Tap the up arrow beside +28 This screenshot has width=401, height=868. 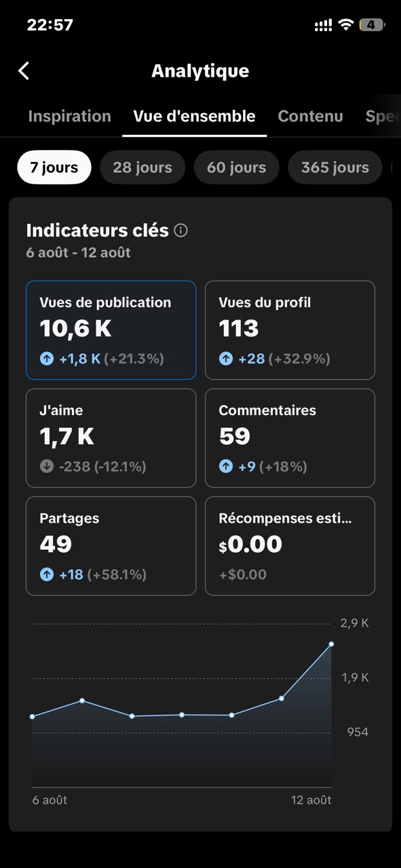tap(225, 359)
